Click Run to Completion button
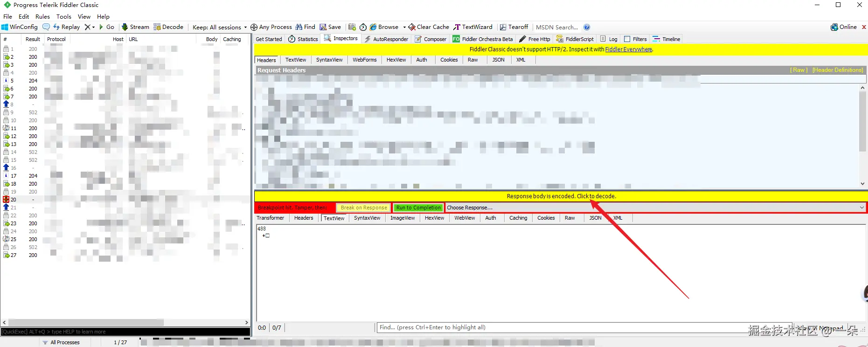868x347 pixels. pyautogui.click(x=418, y=208)
